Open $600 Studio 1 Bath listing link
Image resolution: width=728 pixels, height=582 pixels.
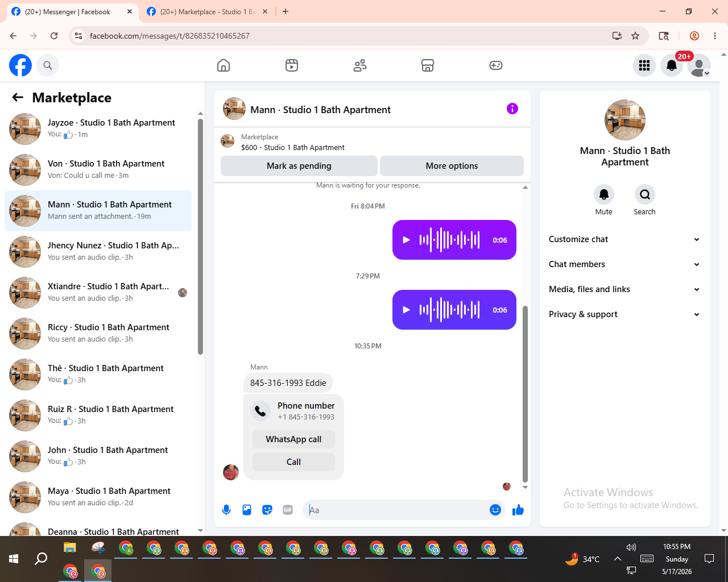(293, 147)
